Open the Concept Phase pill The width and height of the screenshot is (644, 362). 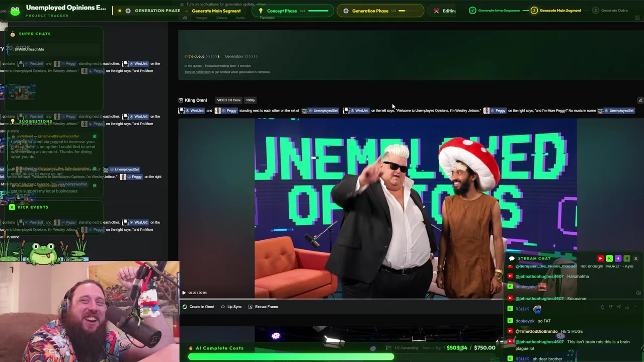293,11
